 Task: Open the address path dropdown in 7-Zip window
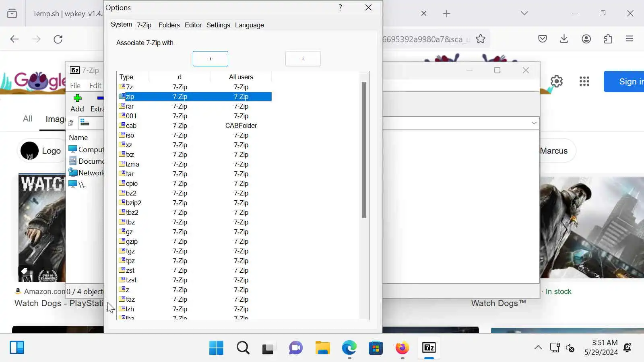click(x=534, y=123)
